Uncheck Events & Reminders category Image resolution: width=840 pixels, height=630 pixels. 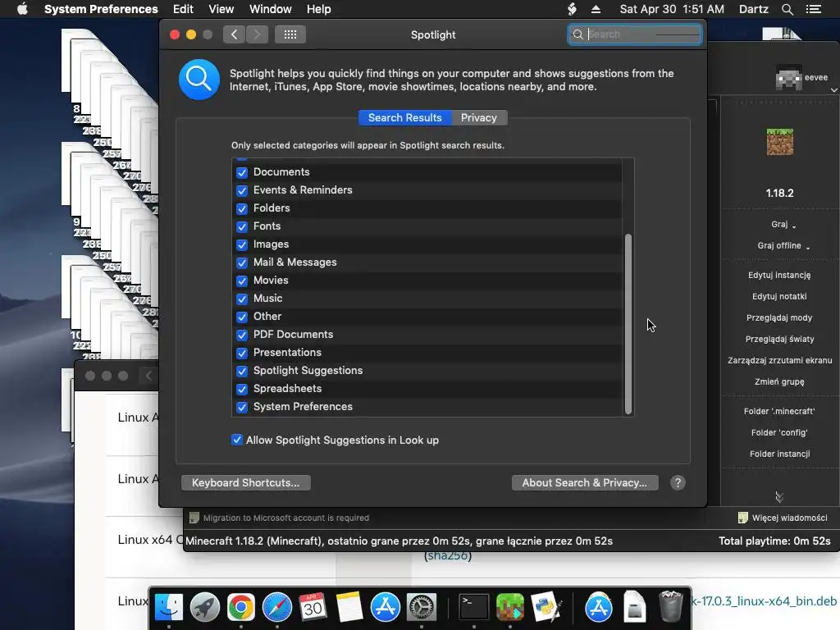(x=242, y=190)
